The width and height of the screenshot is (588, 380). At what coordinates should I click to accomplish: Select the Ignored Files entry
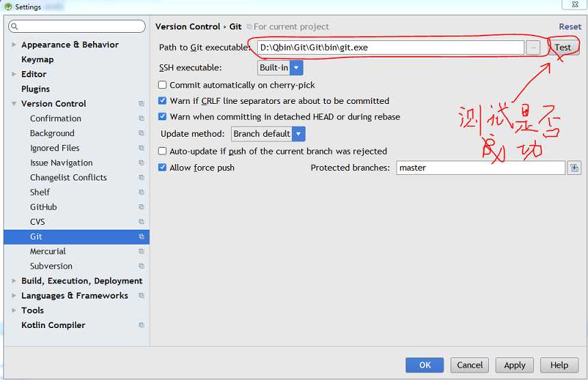55,148
